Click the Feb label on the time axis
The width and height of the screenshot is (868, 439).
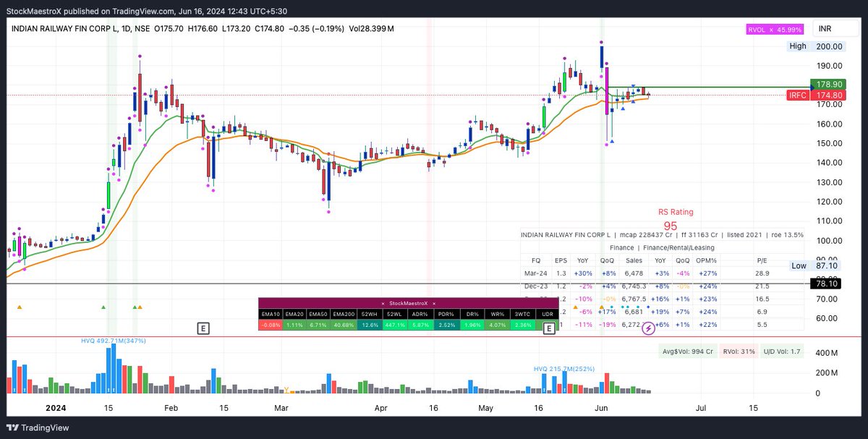[171, 408]
